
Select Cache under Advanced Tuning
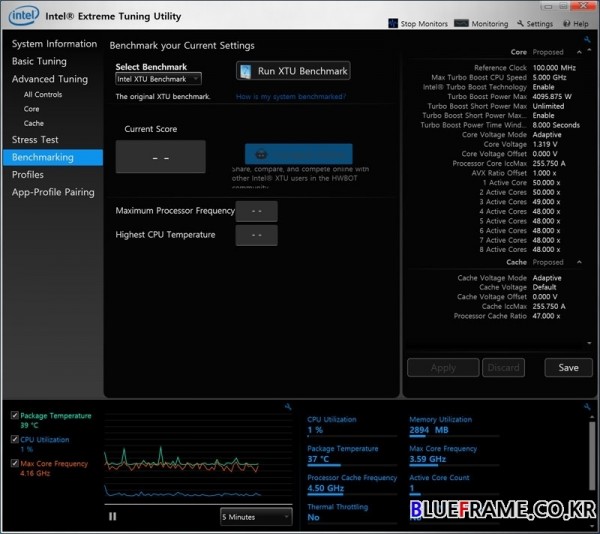tap(34, 123)
